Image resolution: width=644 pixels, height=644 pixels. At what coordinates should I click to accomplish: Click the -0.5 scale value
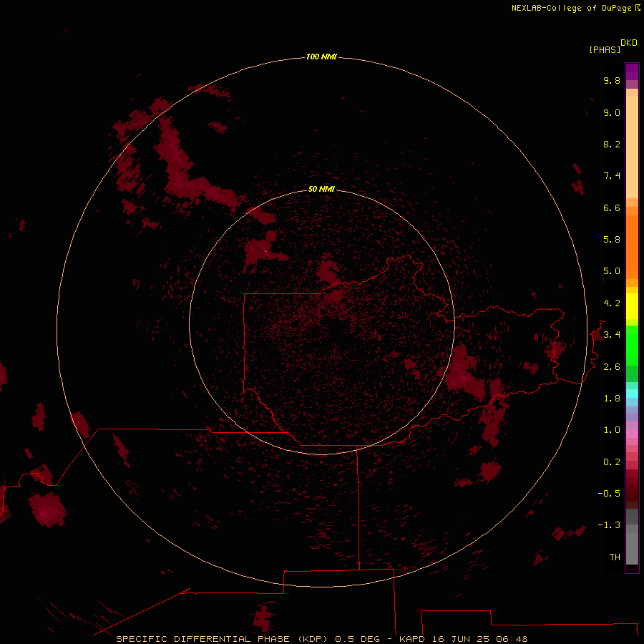coord(609,494)
